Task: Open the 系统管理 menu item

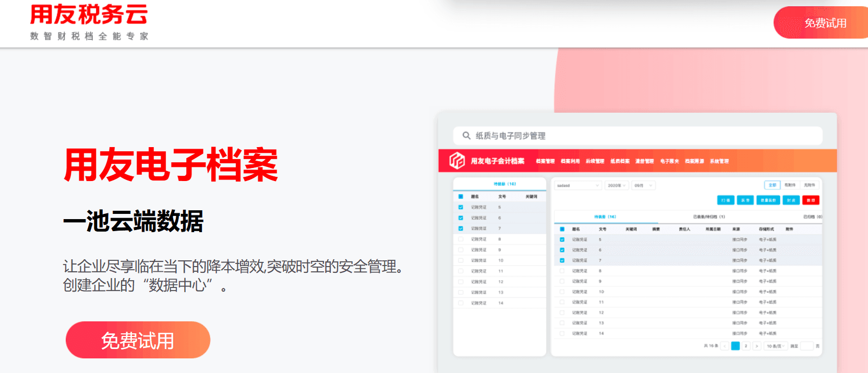Action: pos(719,161)
